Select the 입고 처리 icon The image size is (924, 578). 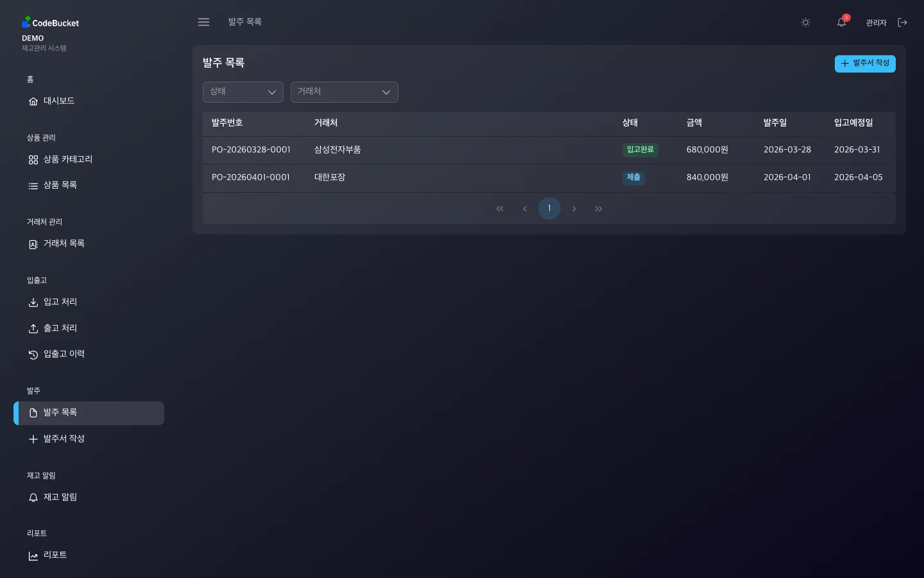coord(33,302)
